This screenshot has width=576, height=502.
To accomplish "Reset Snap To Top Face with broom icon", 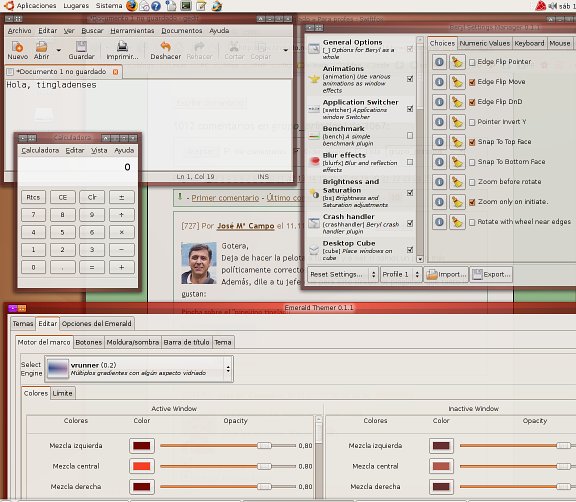I will tap(457, 142).
